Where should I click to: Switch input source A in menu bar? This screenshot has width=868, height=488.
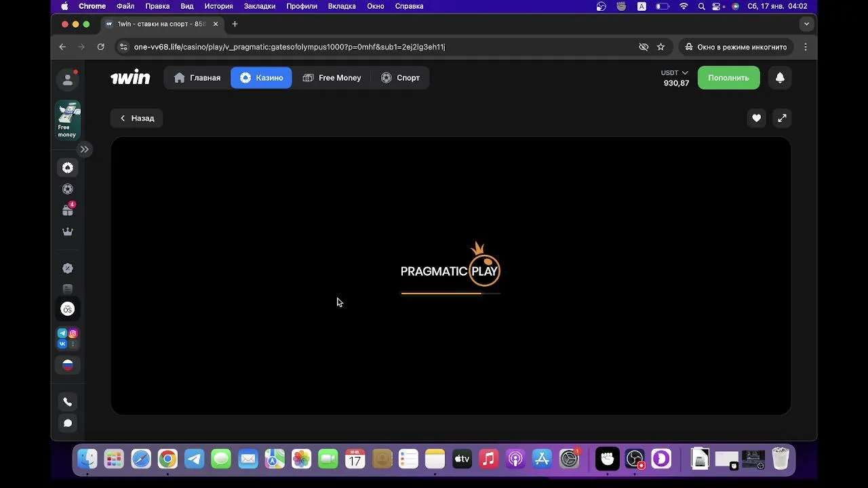(x=642, y=6)
